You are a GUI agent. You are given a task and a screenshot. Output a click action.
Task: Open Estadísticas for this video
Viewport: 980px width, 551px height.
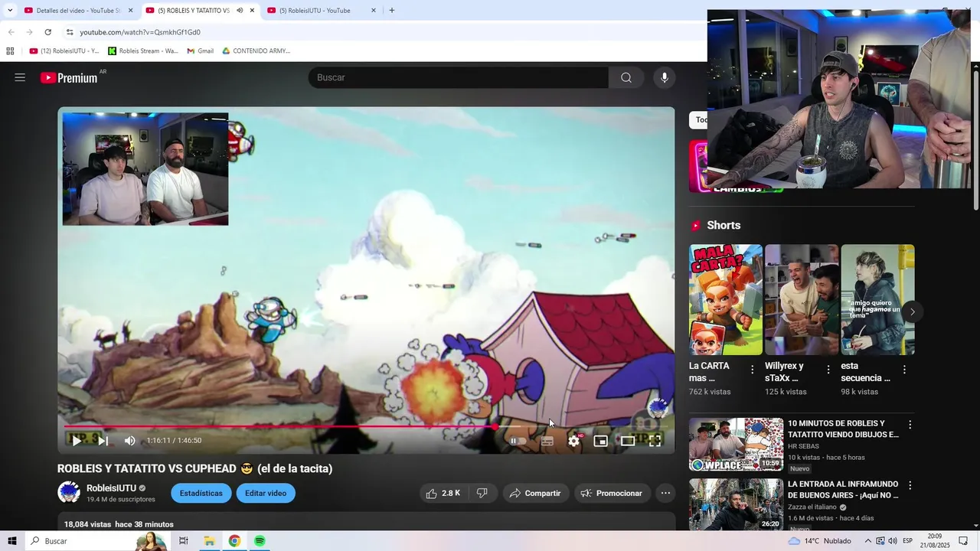[x=201, y=494]
